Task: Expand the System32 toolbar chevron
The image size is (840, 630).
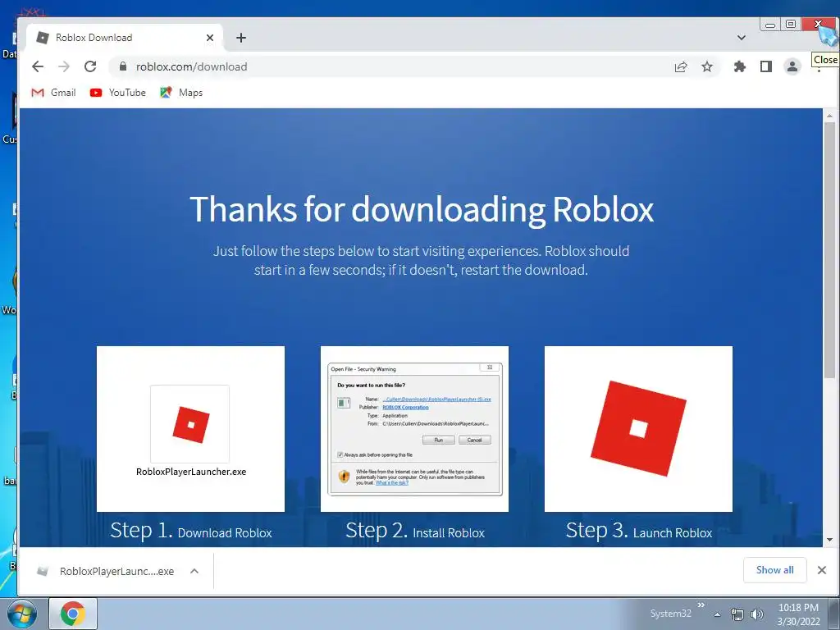Action: click(x=701, y=605)
